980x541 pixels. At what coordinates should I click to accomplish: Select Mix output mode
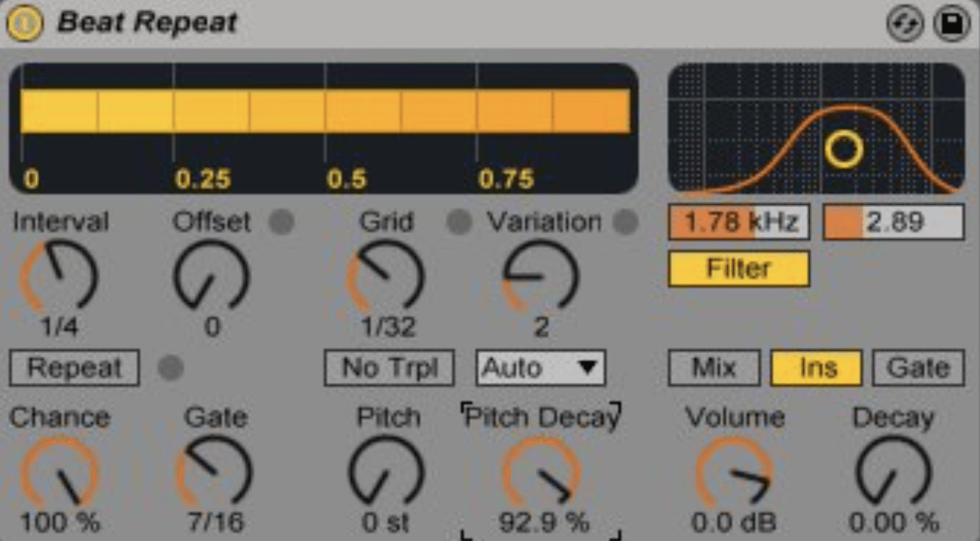coord(714,368)
